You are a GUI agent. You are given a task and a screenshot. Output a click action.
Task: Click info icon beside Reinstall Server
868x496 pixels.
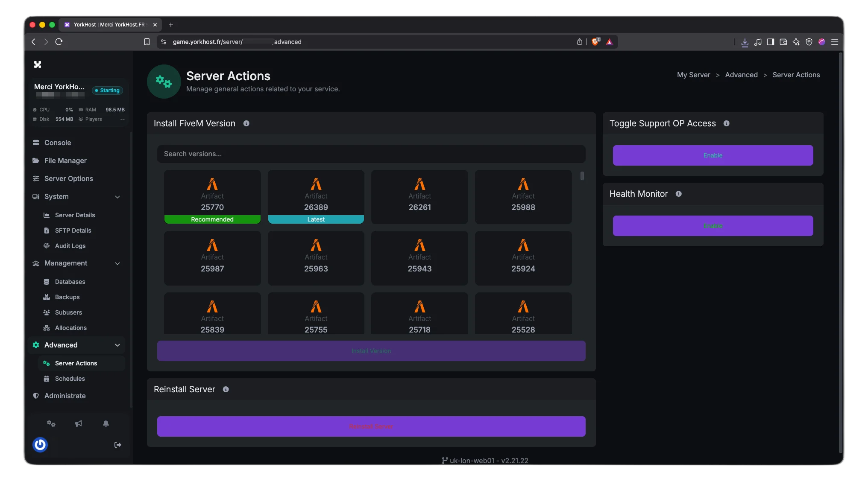(x=226, y=389)
